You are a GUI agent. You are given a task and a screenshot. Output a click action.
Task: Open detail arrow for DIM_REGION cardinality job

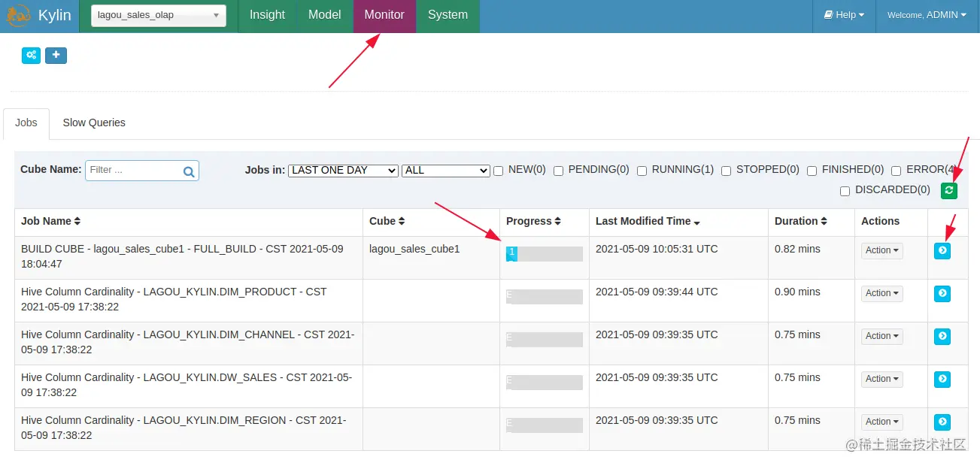942,422
